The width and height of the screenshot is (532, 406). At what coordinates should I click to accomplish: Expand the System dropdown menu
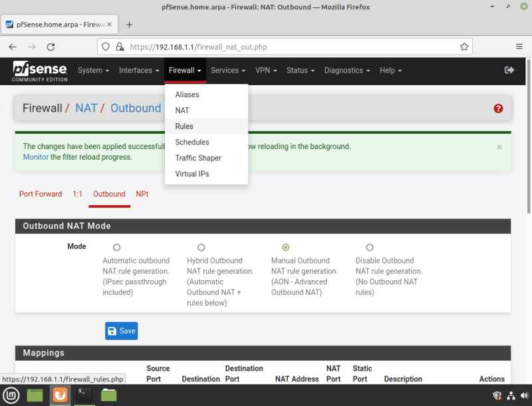94,71
